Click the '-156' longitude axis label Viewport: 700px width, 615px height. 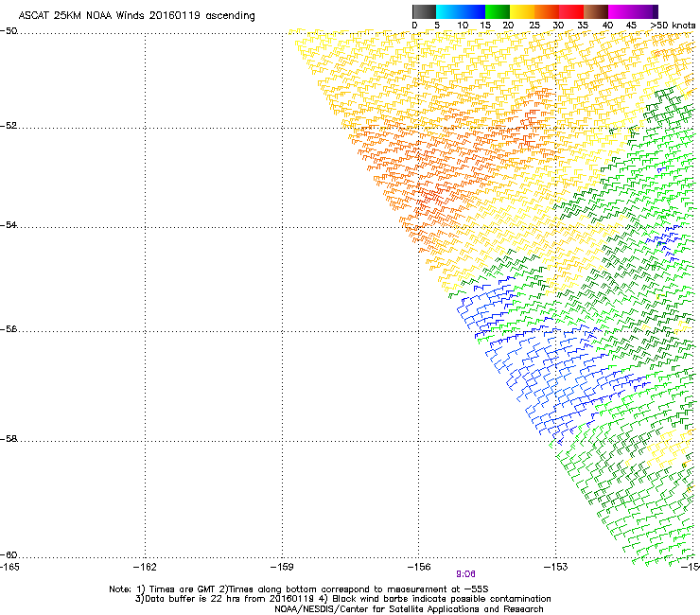click(x=419, y=567)
